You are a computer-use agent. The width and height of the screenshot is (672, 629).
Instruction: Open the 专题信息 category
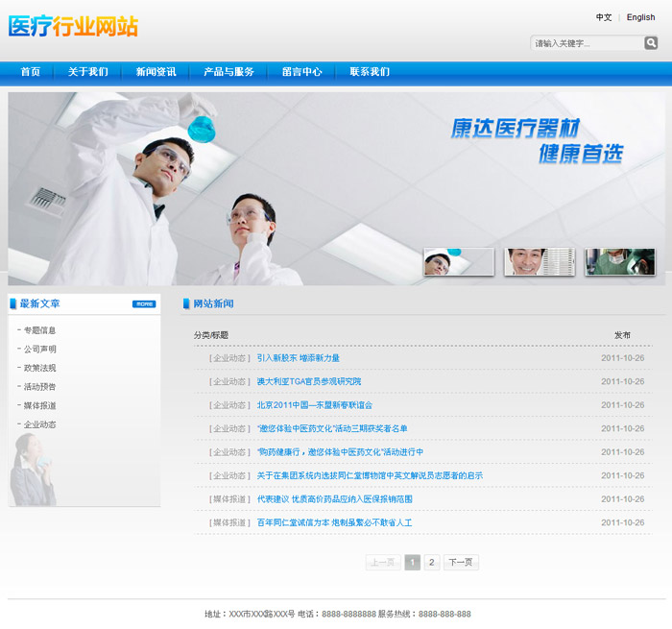coord(39,330)
